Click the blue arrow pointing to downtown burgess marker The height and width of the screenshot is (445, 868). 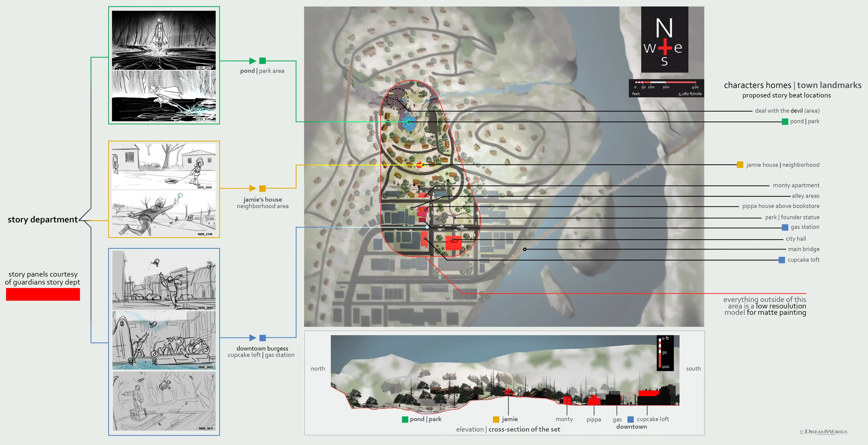point(253,338)
